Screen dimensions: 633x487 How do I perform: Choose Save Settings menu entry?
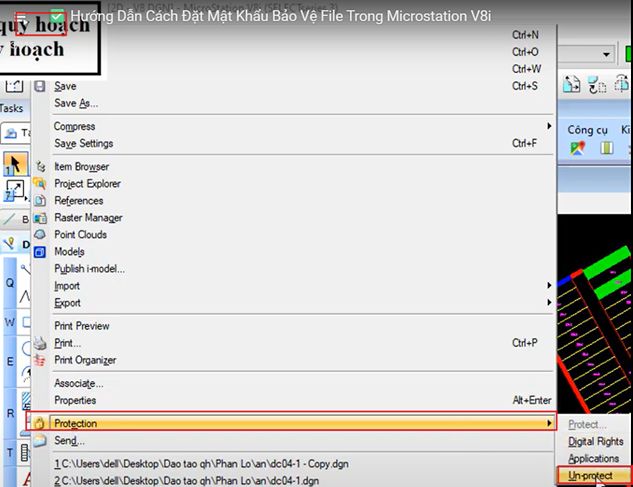[84, 143]
